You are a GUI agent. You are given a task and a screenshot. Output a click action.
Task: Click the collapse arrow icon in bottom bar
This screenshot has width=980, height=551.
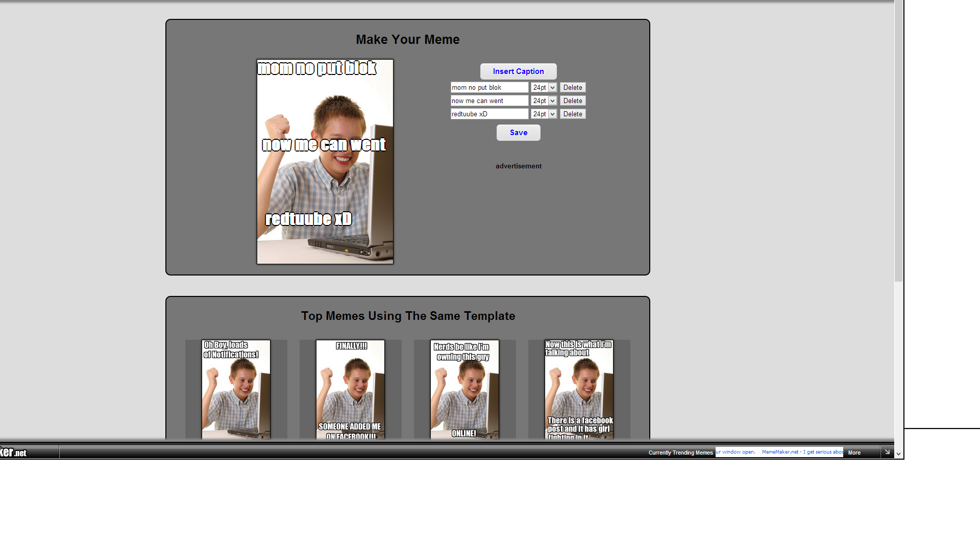887,452
